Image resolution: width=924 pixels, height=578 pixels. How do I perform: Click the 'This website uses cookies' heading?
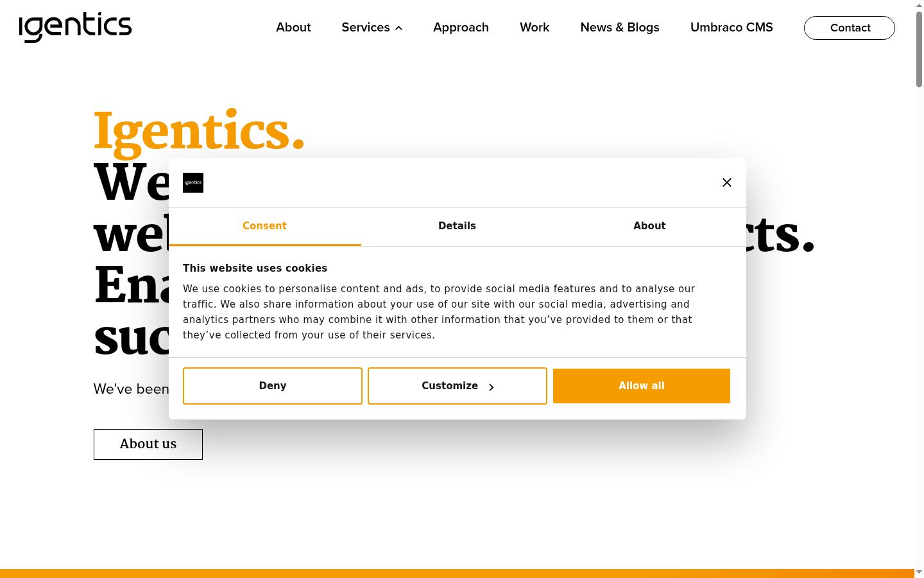(x=255, y=268)
